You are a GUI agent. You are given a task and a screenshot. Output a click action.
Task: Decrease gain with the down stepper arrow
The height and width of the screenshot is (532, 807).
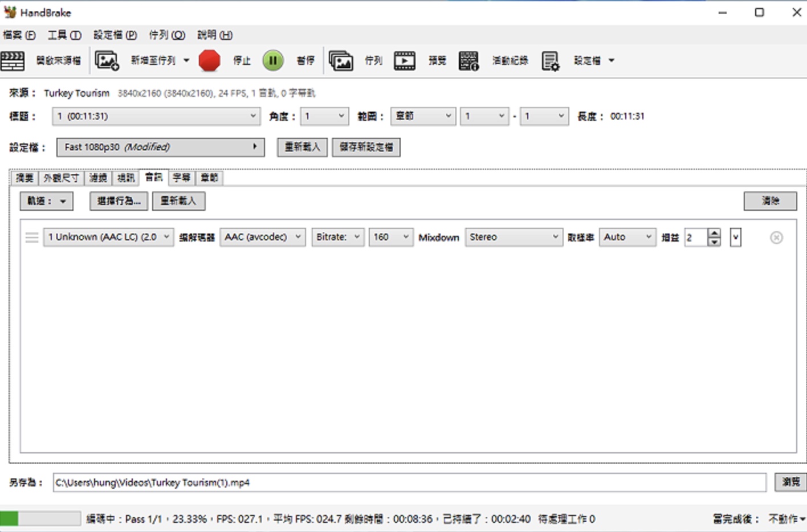714,242
